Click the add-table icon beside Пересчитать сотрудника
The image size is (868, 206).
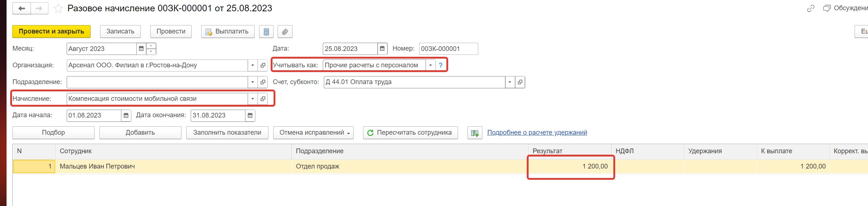click(x=475, y=133)
